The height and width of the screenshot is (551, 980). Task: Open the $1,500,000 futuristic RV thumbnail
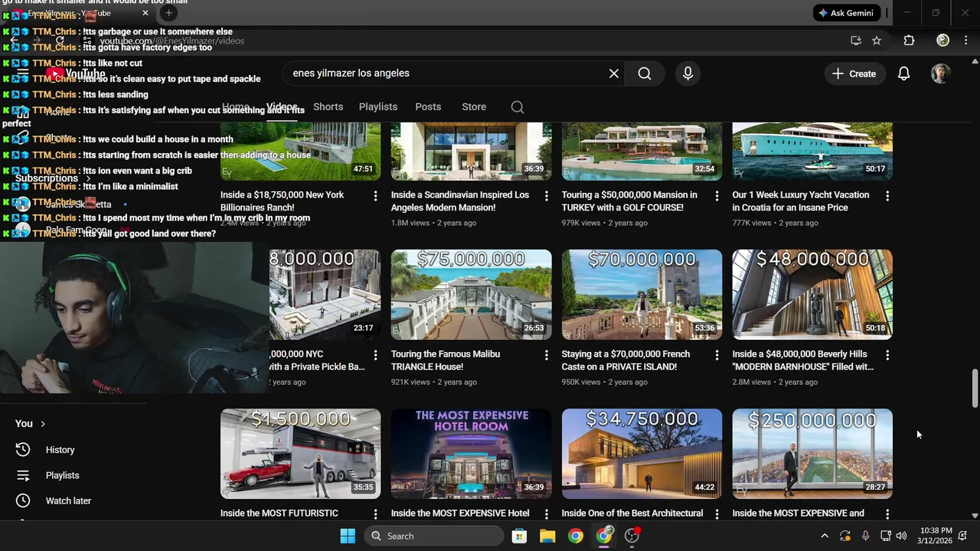(x=300, y=454)
